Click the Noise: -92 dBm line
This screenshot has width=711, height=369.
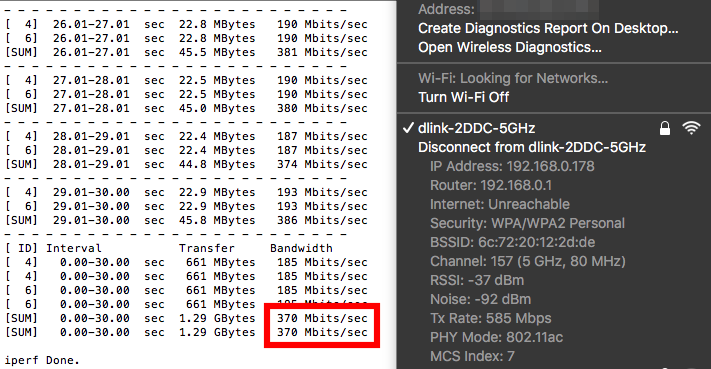pyautogui.click(x=480, y=300)
